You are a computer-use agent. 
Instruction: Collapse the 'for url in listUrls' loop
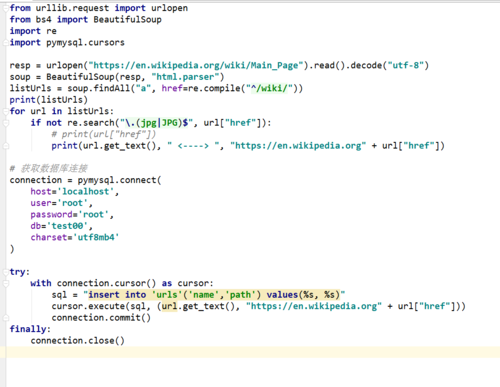(x=5, y=111)
